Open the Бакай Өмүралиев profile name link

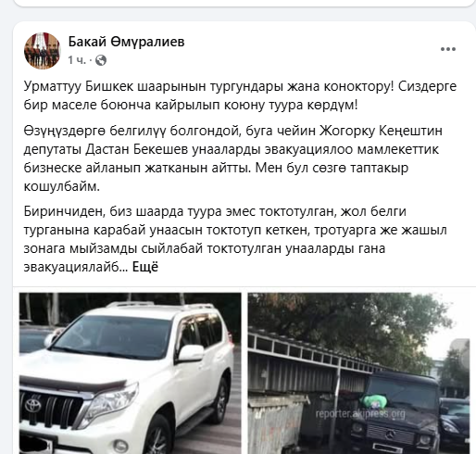[126, 42]
